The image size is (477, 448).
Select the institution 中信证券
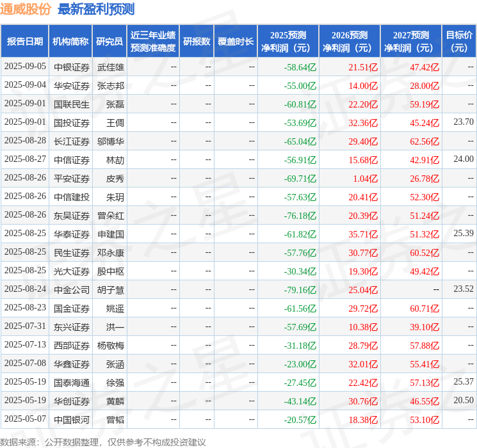click(x=72, y=159)
